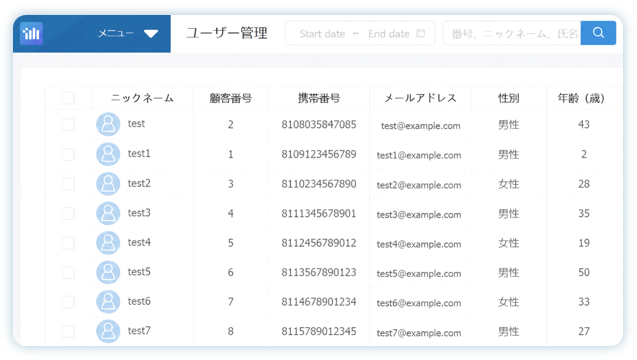Click avatar icon for user test3
This screenshot has width=637, height=360.
pyautogui.click(x=108, y=213)
